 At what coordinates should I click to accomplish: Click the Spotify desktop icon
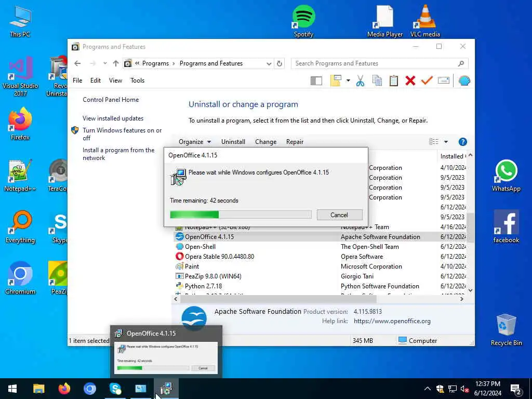tap(303, 21)
